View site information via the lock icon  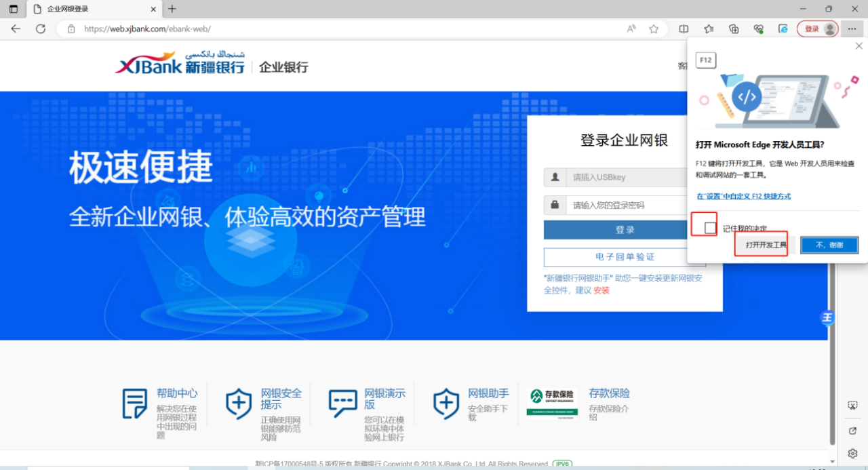[x=71, y=29]
